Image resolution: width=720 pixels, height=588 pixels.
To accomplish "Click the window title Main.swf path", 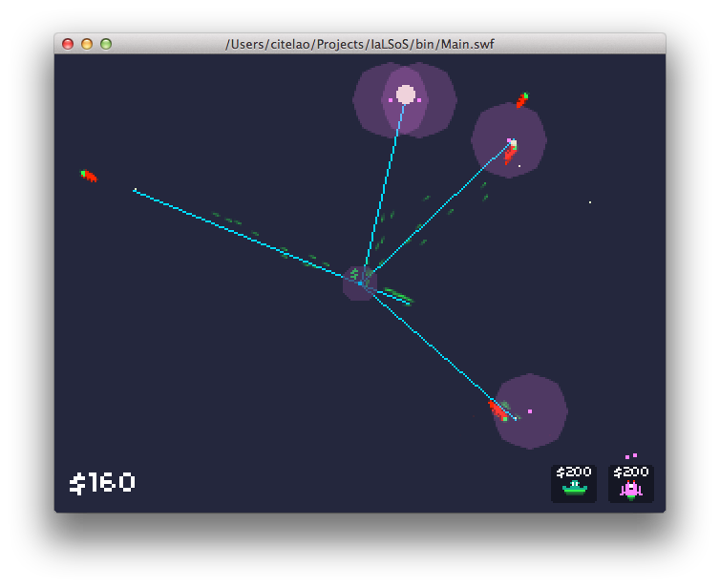I will (x=360, y=44).
